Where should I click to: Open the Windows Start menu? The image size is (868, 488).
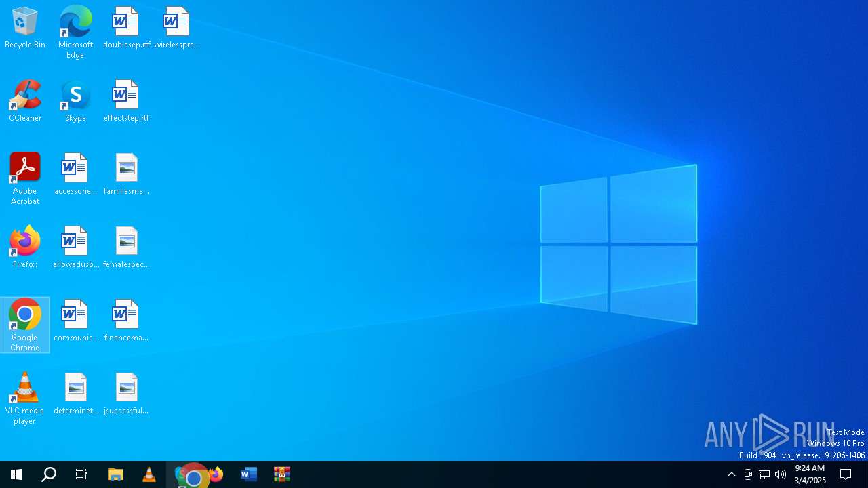[x=16, y=474]
